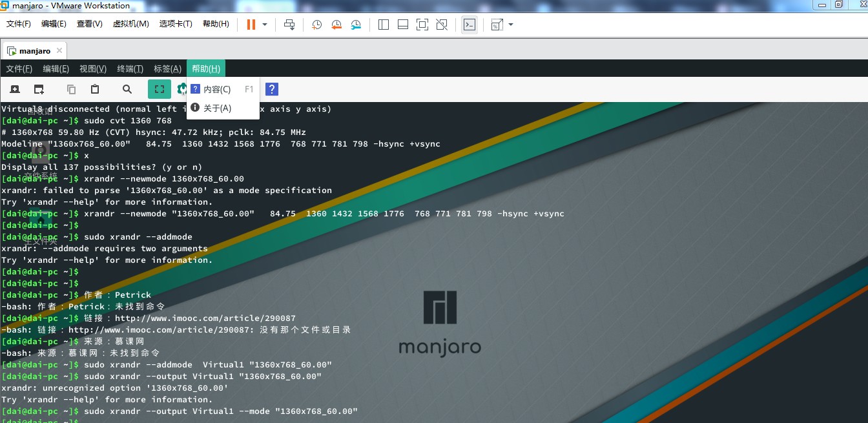Open the power options dropdown beside pause
The height and width of the screenshot is (423, 868).
click(x=265, y=25)
